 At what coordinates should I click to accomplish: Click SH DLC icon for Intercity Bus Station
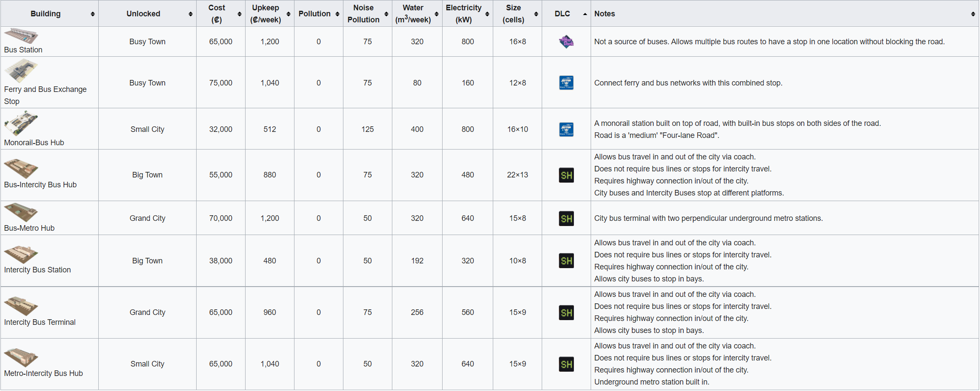coord(566,261)
